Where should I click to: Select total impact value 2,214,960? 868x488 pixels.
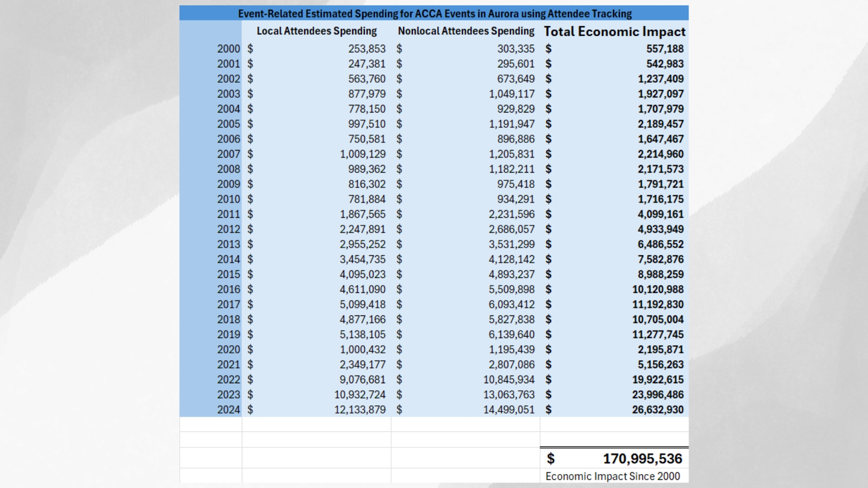point(661,154)
